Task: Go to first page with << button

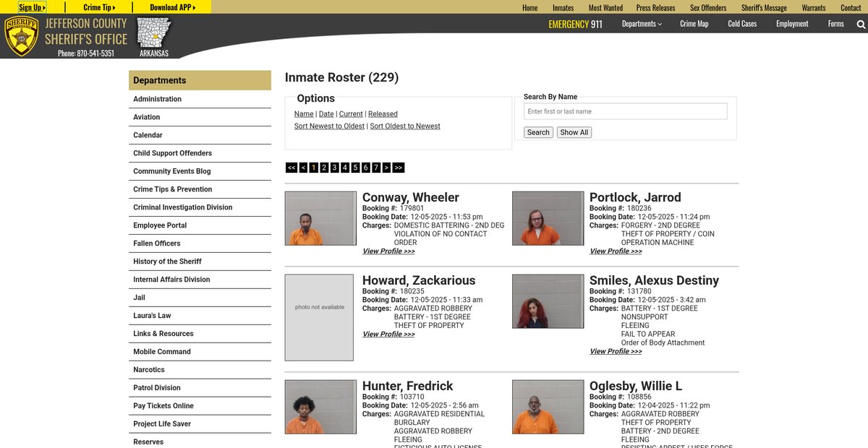Action: (x=292, y=168)
